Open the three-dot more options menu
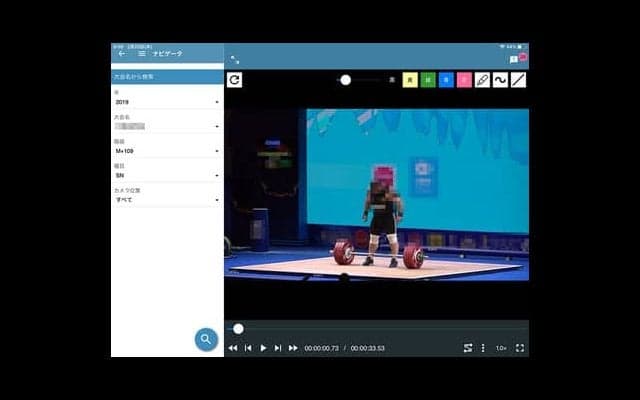 pos(483,348)
